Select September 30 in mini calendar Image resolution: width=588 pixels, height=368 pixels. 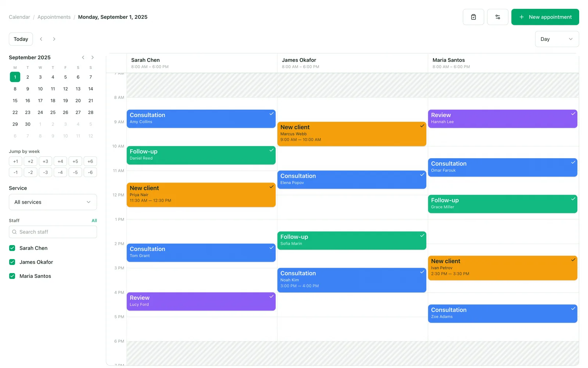click(28, 124)
